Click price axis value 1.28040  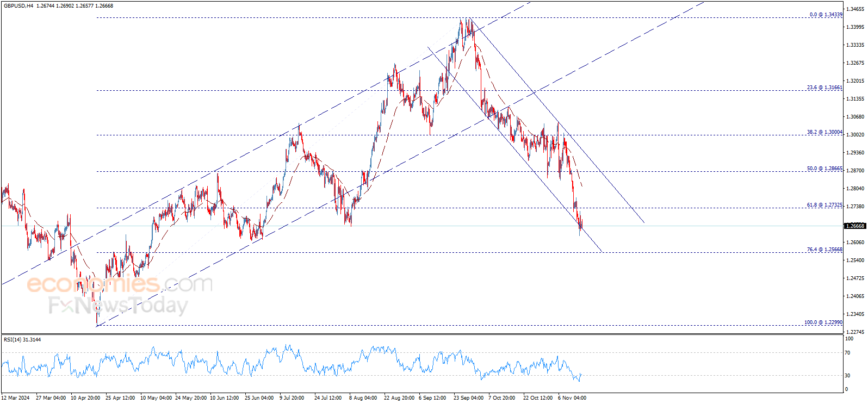click(x=855, y=189)
